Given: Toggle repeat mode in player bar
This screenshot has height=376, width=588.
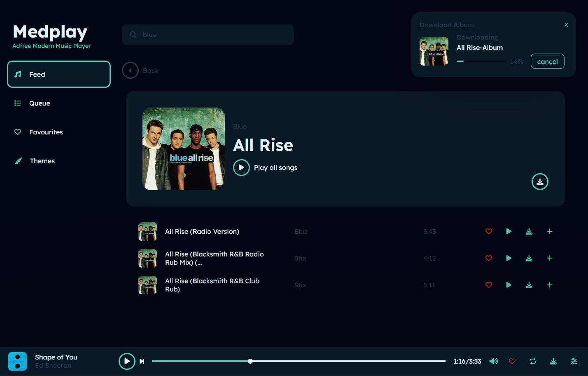Looking at the screenshot, I should tap(533, 361).
